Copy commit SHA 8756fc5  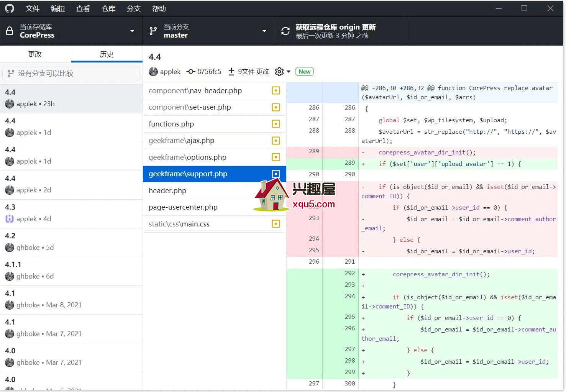(x=209, y=72)
